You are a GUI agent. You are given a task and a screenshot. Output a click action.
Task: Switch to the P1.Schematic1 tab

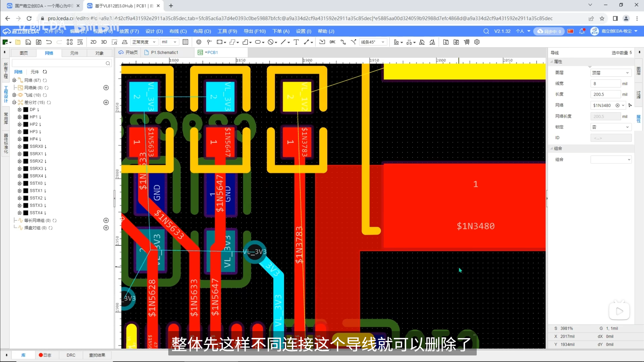(x=164, y=52)
